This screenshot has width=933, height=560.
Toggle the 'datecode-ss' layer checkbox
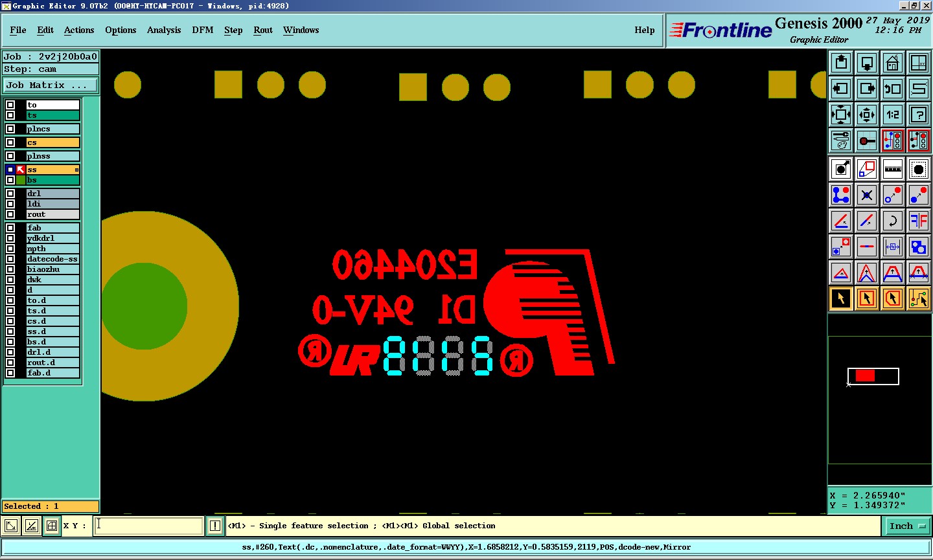pyautogui.click(x=10, y=259)
